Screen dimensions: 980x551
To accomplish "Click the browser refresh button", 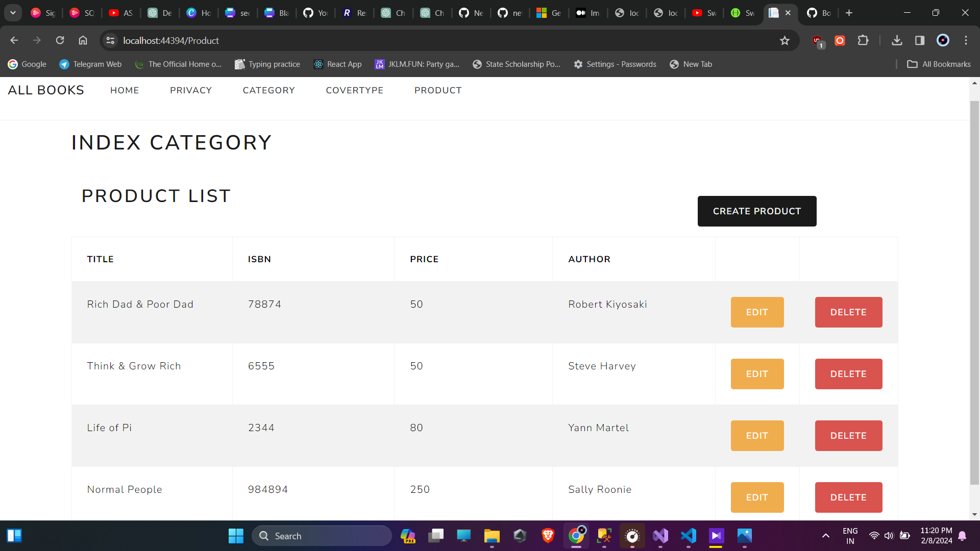I will [60, 40].
